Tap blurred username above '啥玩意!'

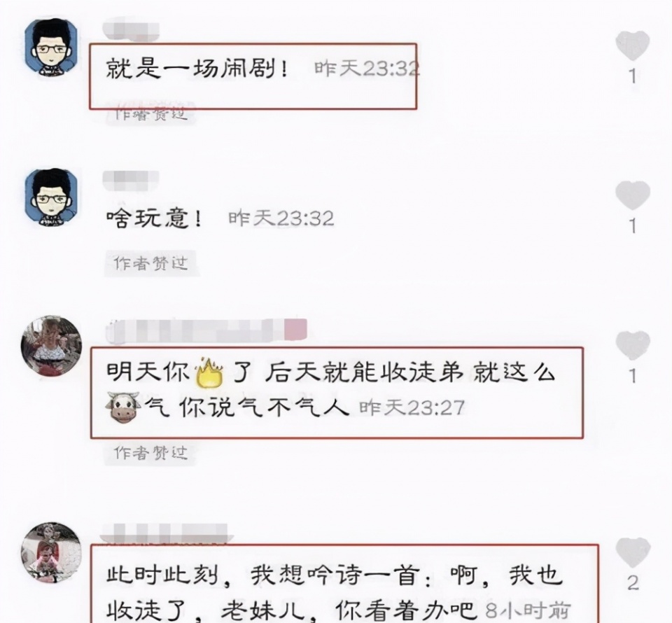point(131,178)
